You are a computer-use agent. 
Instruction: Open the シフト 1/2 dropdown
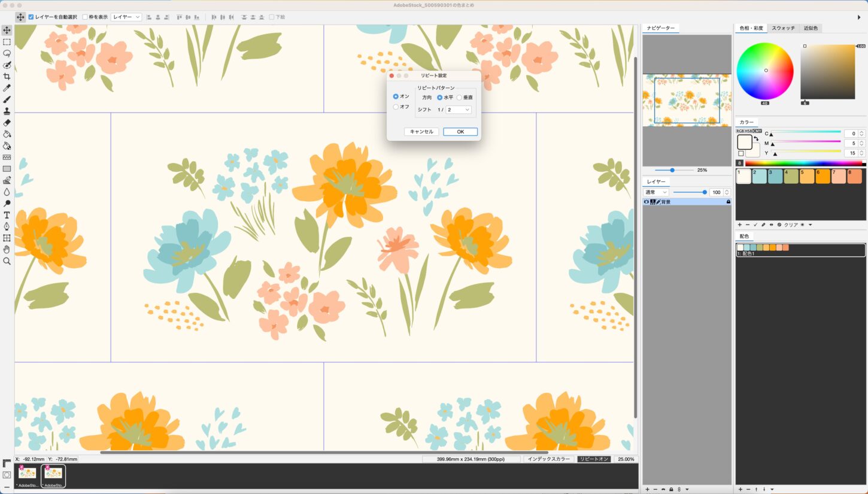coord(459,110)
